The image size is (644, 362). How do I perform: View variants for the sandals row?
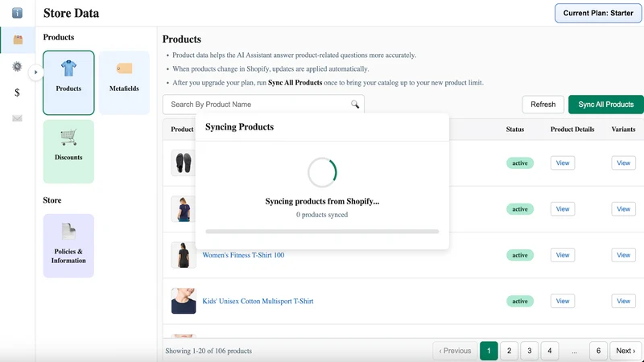point(623,163)
